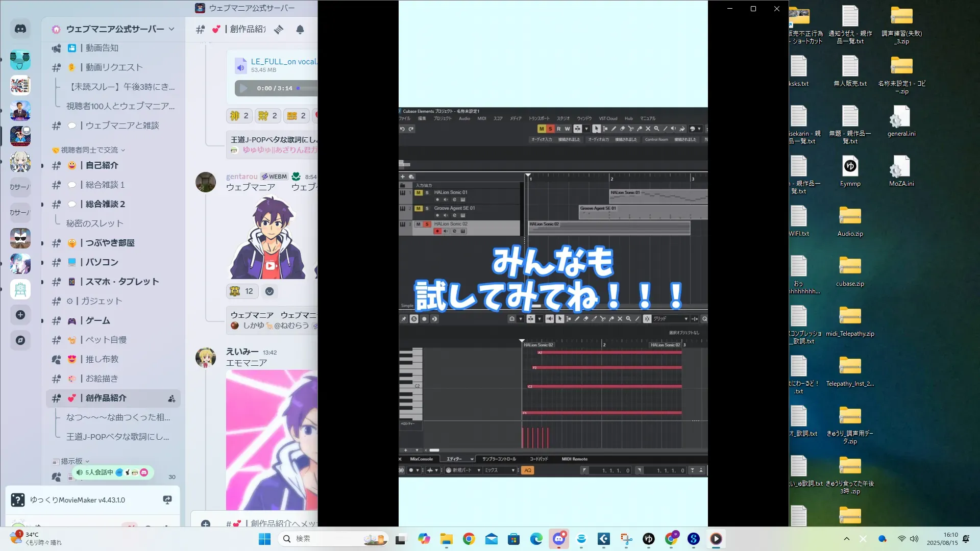Open Discord direct messages home icon
The height and width of the screenshot is (551, 980).
tap(20, 29)
